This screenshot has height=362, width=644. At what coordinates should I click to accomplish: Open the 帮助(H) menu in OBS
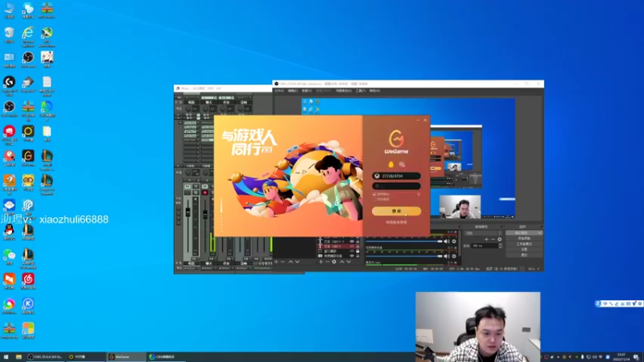tap(374, 91)
